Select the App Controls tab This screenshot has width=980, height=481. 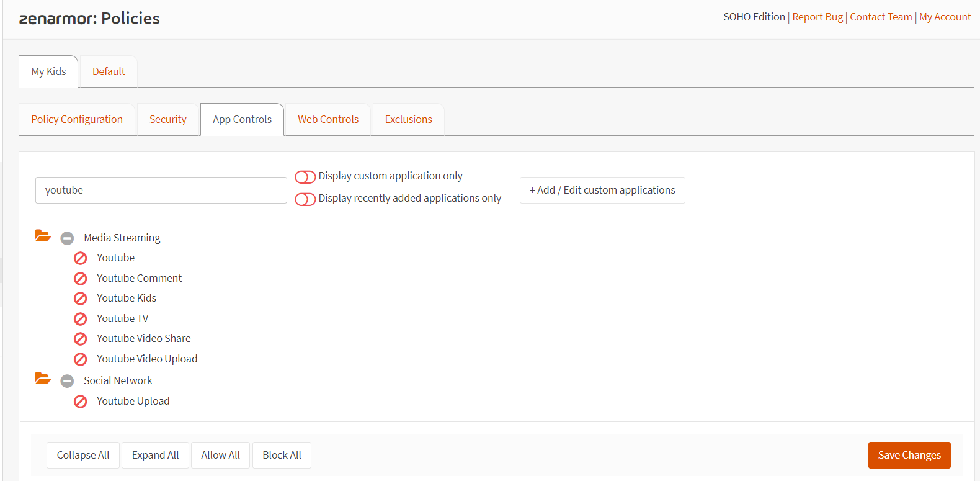pos(242,119)
